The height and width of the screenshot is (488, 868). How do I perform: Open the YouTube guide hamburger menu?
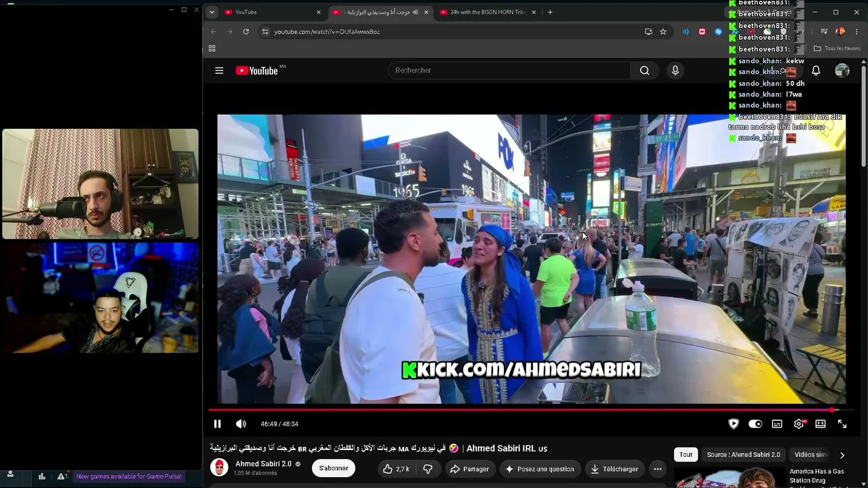coord(219,70)
